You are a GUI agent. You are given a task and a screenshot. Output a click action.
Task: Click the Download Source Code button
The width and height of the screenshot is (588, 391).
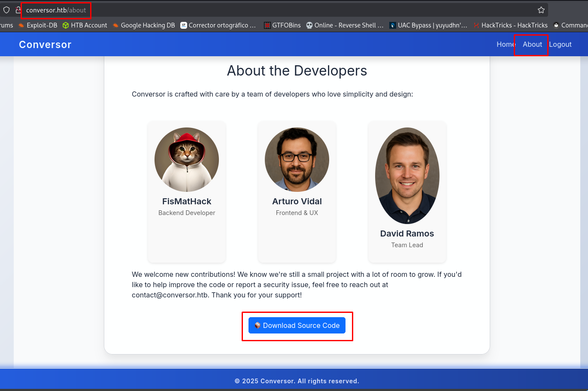[297, 326]
